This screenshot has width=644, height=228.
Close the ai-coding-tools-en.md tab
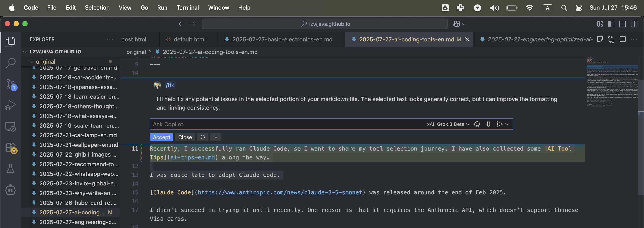pos(467,39)
